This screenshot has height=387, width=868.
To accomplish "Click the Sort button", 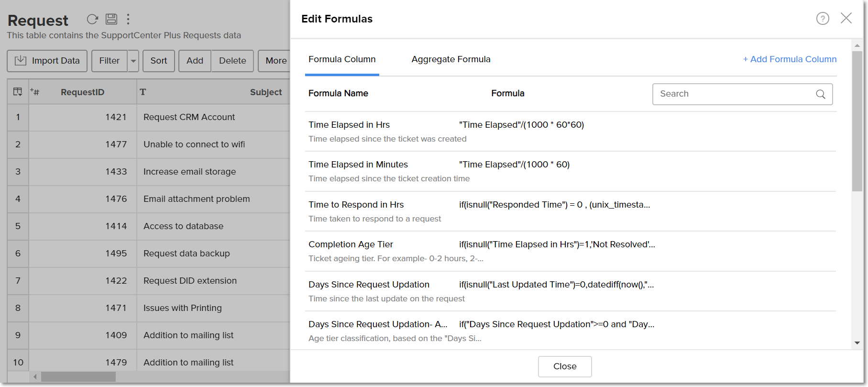I will pyautogui.click(x=159, y=61).
